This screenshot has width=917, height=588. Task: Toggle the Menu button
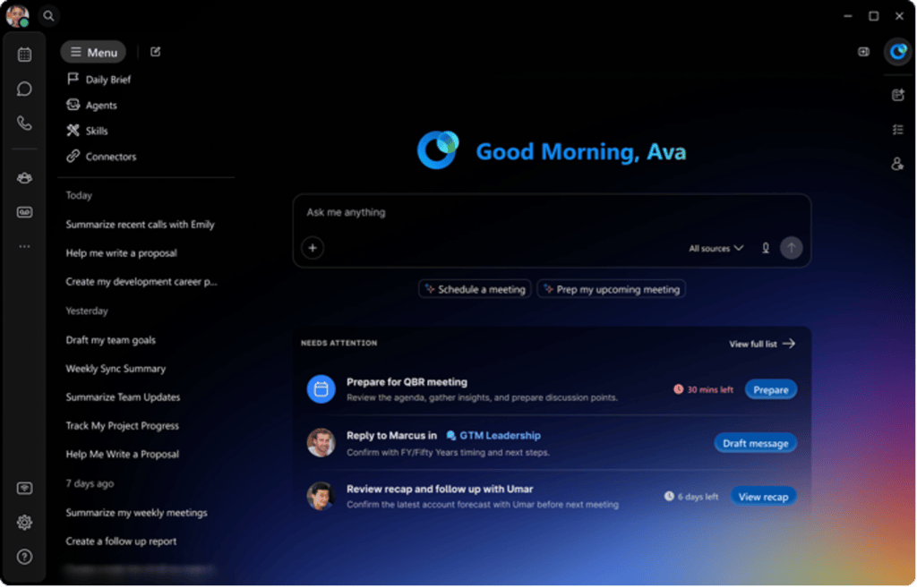point(93,52)
